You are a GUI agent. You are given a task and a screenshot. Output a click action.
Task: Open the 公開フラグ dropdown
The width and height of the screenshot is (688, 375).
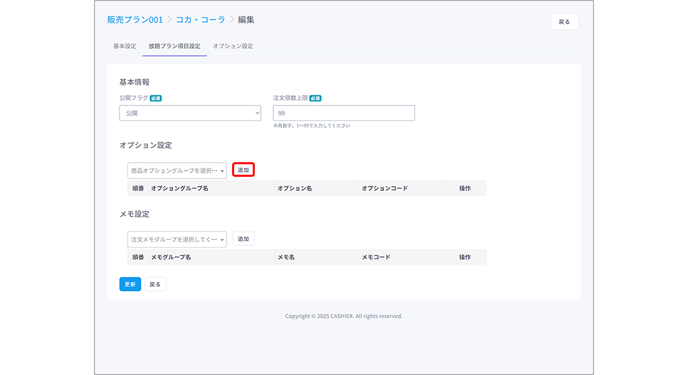190,113
